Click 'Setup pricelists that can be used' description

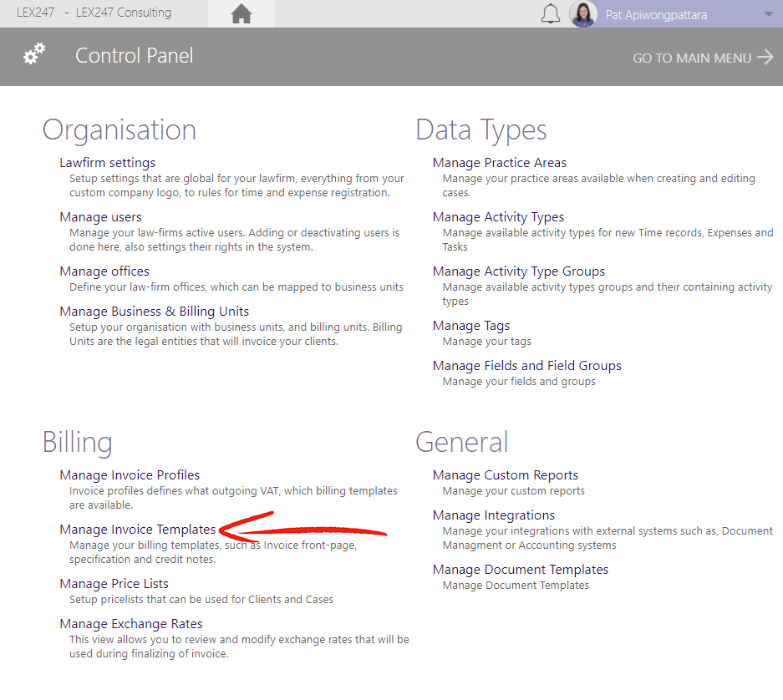201,600
